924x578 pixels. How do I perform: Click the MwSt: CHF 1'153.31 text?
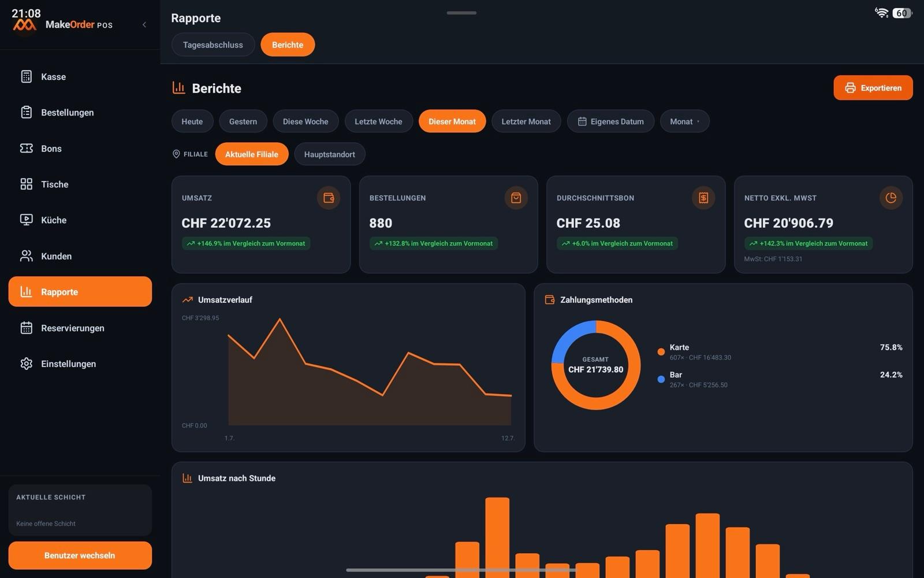point(773,259)
